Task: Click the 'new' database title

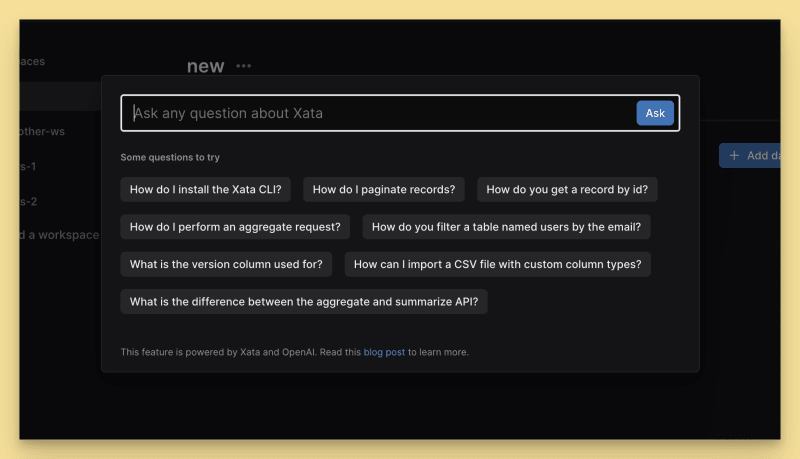Action: coord(205,66)
